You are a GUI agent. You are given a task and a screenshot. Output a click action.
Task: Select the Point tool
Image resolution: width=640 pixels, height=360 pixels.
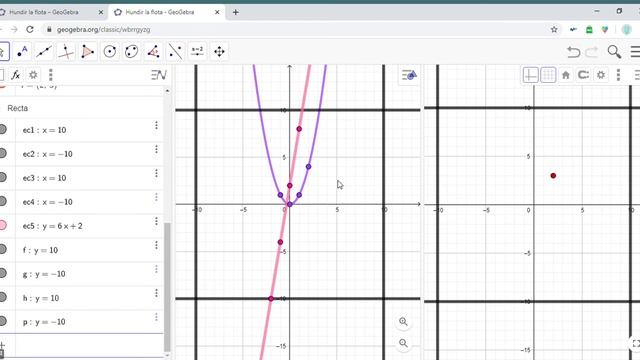coord(22,52)
